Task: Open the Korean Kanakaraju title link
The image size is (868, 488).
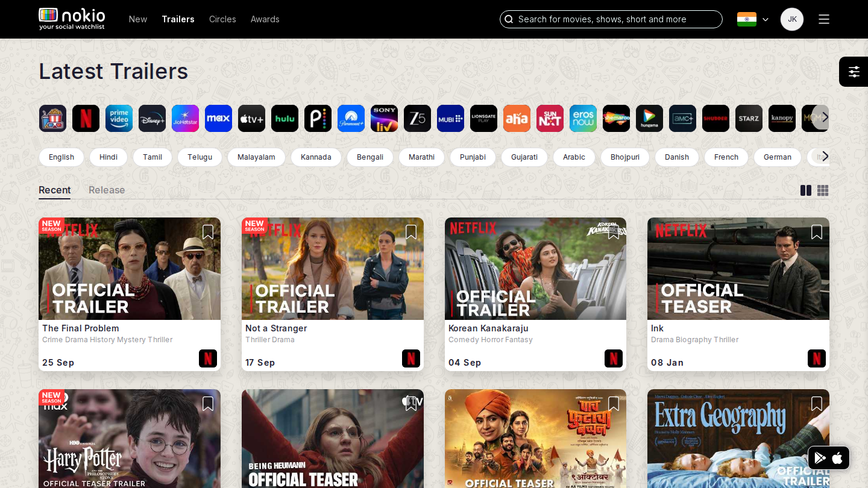Action: [488, 328]
